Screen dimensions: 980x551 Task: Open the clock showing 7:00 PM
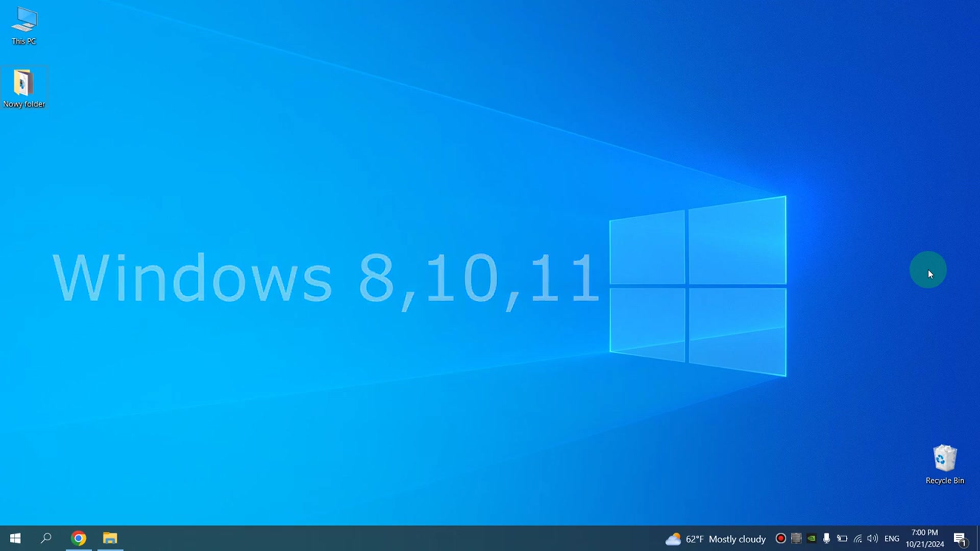tap(925, 538)
